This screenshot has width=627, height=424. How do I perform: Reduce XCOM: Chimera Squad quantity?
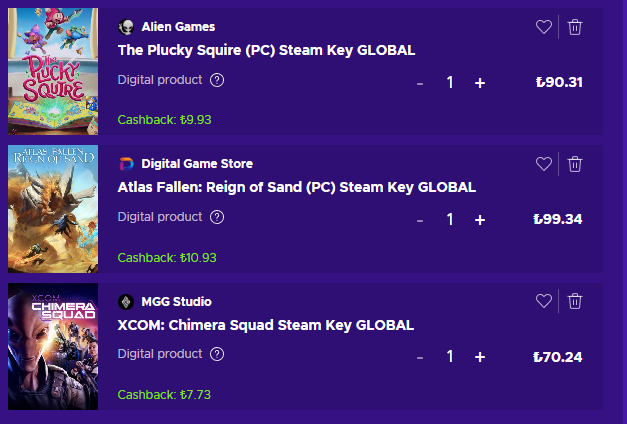[420, 357]
